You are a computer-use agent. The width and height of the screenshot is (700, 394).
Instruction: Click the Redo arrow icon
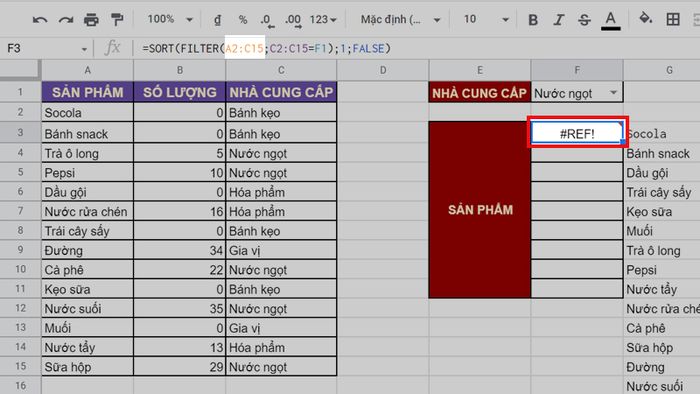(x=66, y=20)
